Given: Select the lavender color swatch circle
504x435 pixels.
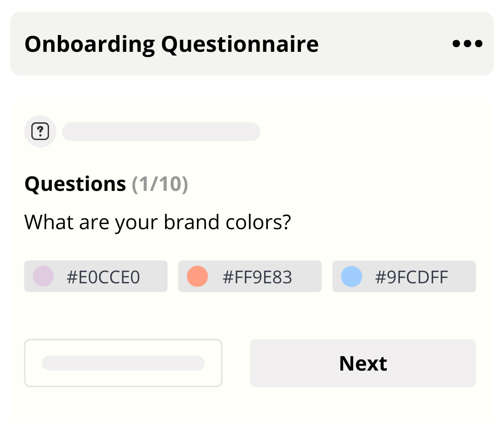Looking at the screenshot, I should click(x=43, y=276).
